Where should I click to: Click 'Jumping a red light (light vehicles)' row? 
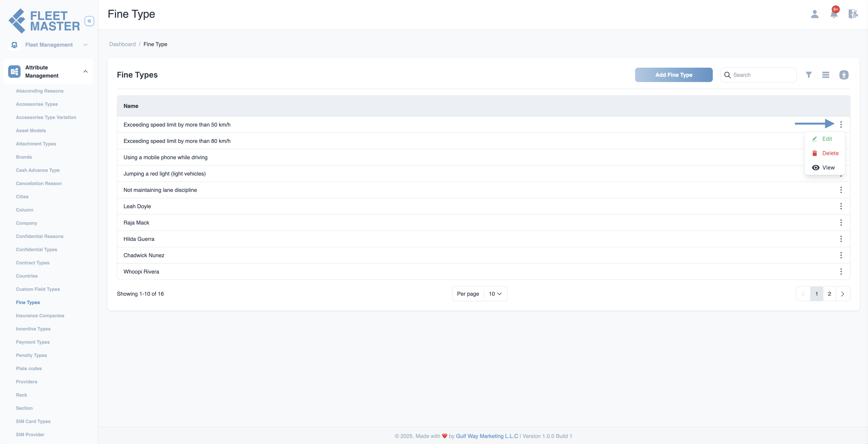(x=484, y=174)
